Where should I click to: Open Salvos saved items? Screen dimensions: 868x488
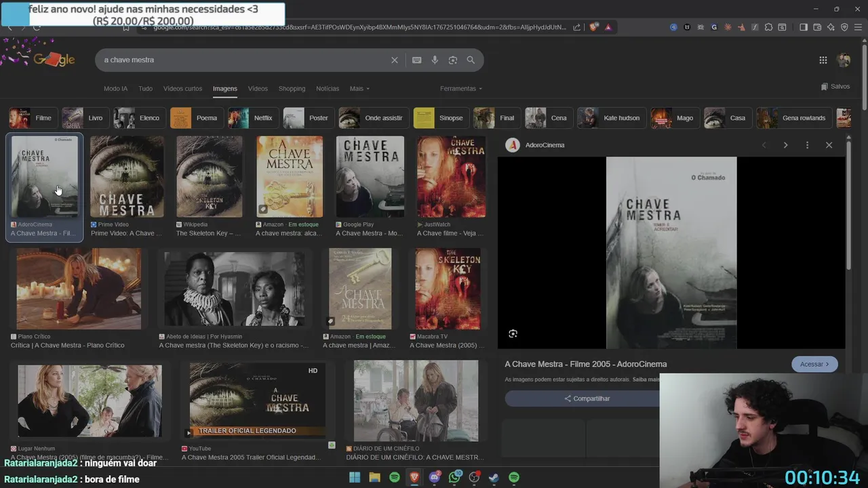(835, 87)
